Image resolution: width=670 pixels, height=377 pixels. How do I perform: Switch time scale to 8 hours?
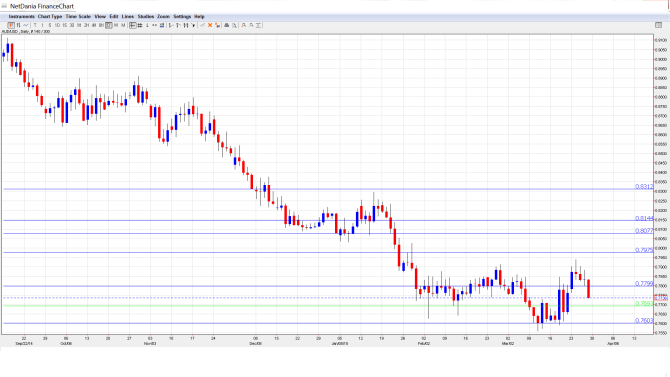101,25
